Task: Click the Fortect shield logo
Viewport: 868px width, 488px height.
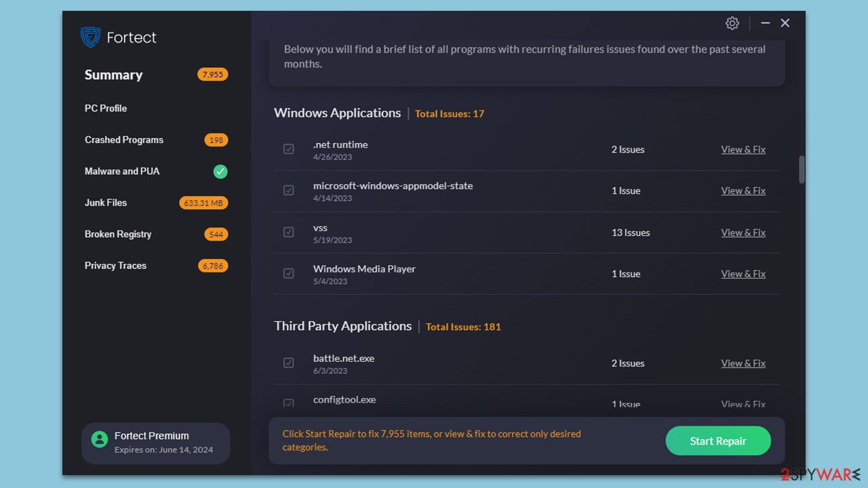Action: (x=90, y=37)
